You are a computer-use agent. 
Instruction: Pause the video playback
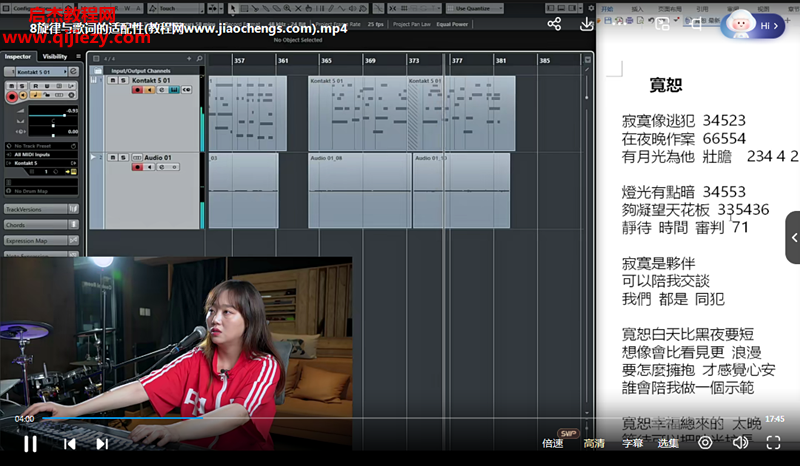30,443
